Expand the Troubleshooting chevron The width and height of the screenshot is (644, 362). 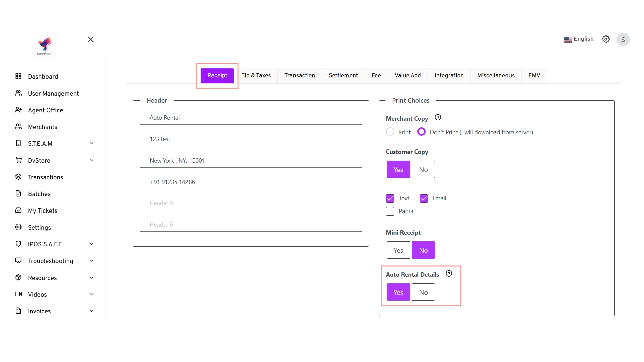(92, 261)
